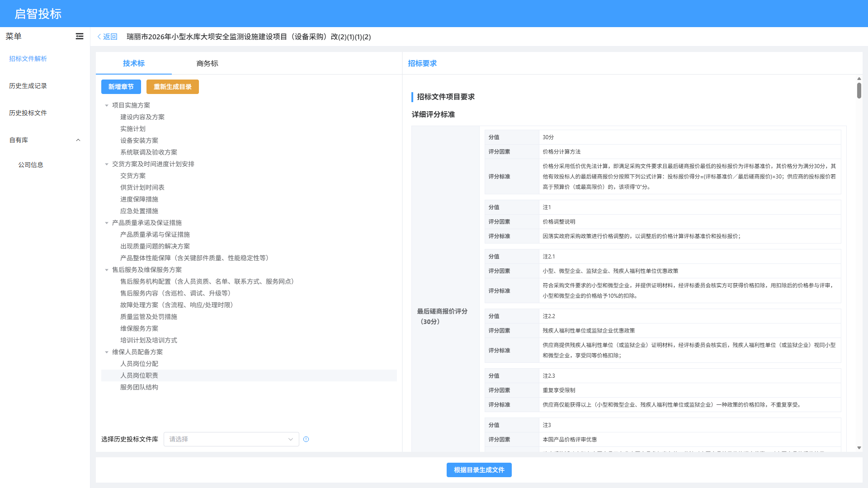
Task: Click the 重新生成目录 button
Action: tap(172, 87)
